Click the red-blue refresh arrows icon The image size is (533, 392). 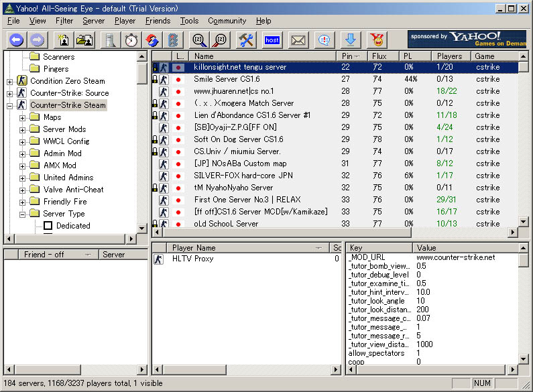(152, 40)
